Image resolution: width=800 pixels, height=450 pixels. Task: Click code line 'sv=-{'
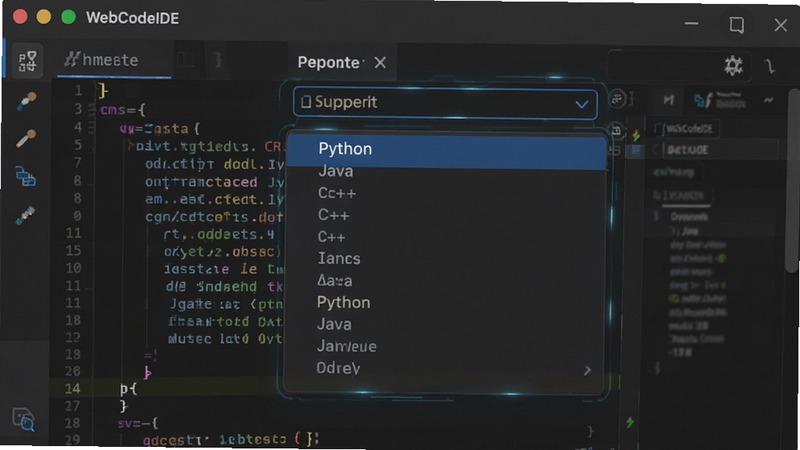pyautogui.click(x=138, y=423)
